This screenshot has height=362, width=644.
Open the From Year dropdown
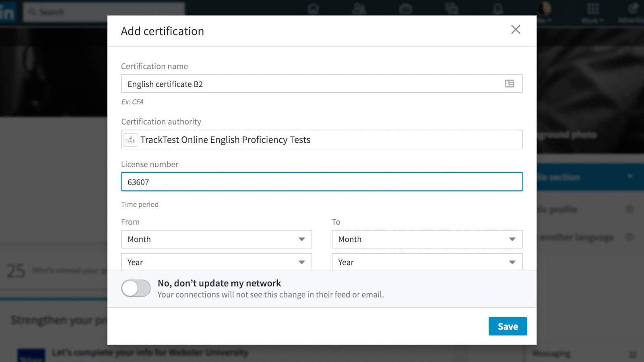pyautogui.click(x=217, y=262)
